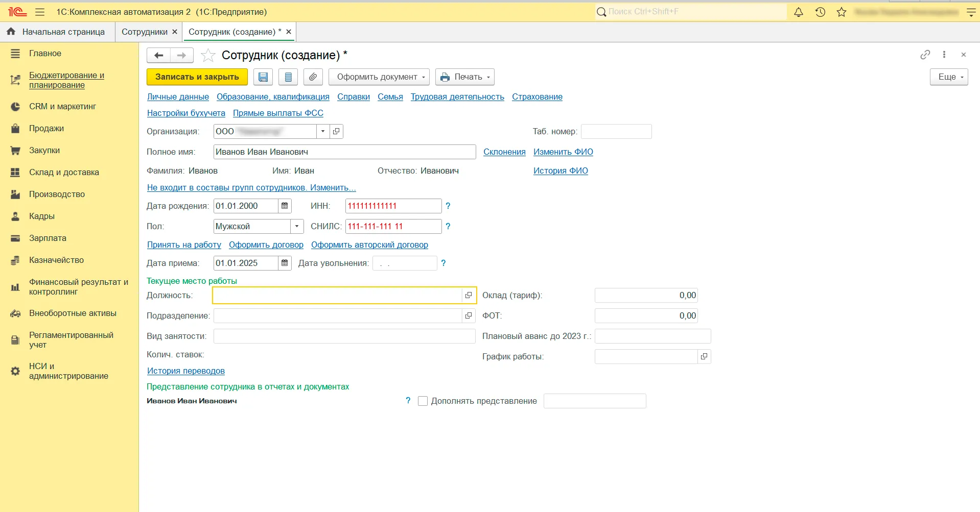
Task: Add form to favorites with star icon
Action: tap(208, 55)
